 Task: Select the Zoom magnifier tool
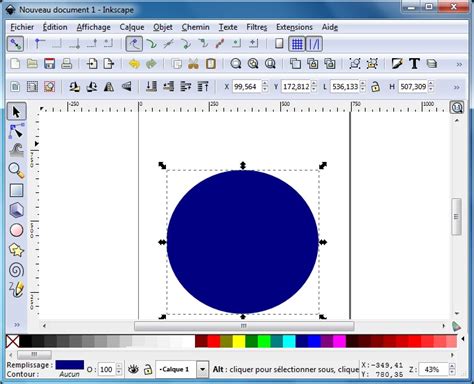point(16,170)
